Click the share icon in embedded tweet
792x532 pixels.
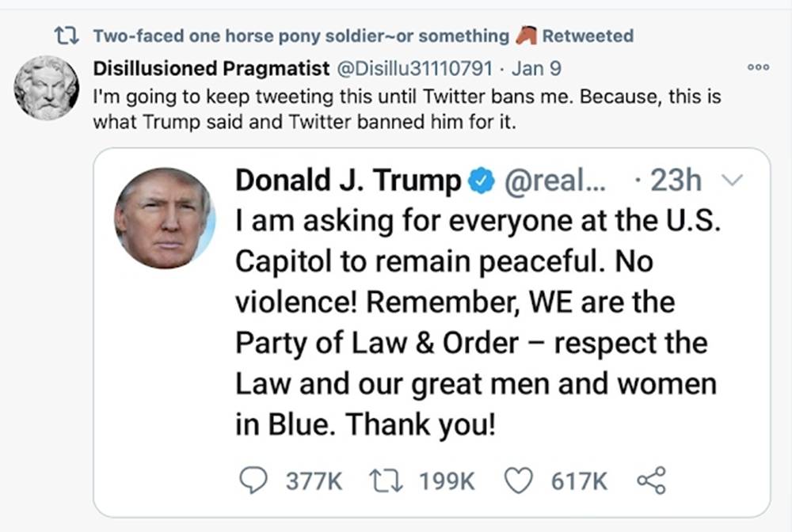(652, 481)
